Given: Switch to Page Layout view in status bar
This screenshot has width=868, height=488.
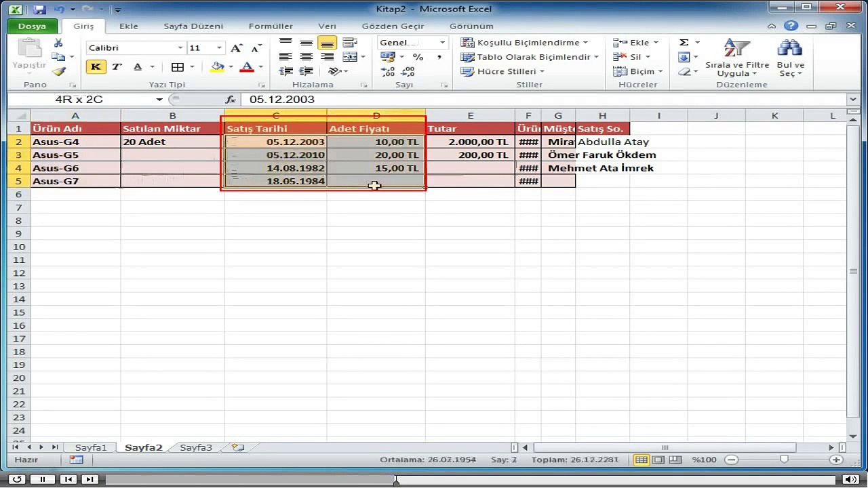Looking at the screenshot, I should [x=658, y=460].
